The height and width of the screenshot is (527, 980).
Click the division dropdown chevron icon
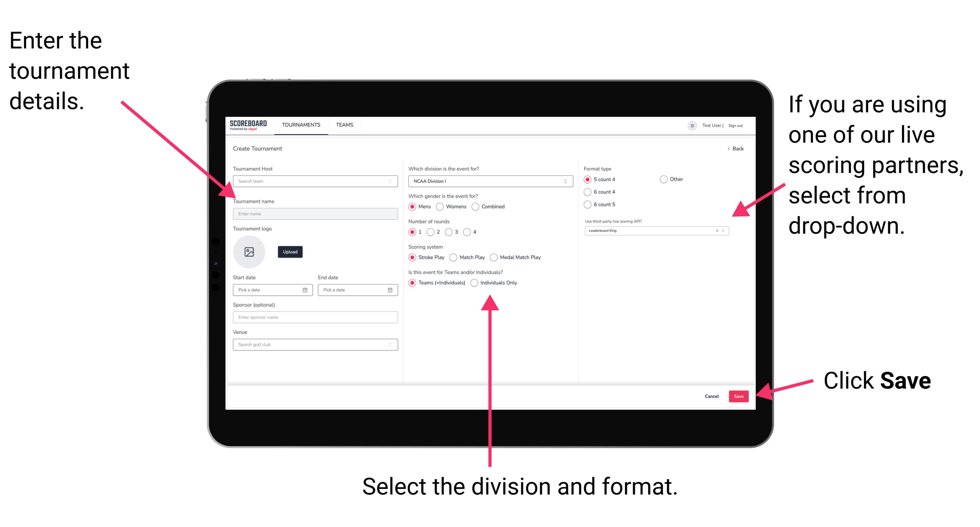coord(565,182)
